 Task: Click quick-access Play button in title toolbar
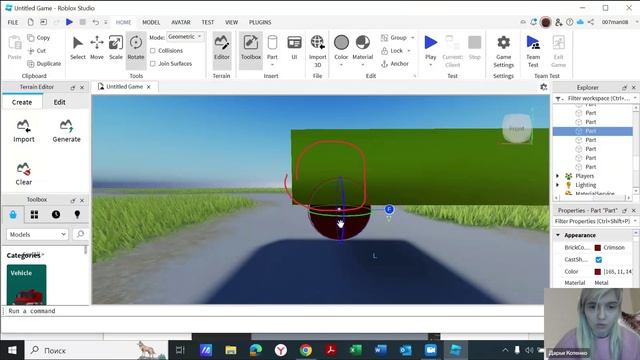point(69,22)
